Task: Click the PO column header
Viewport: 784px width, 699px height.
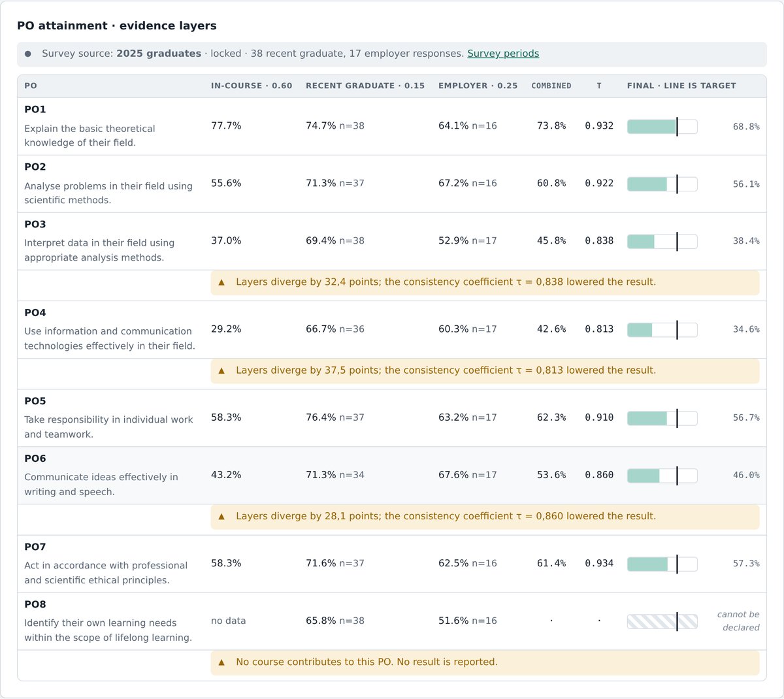Action: point(31,86)
